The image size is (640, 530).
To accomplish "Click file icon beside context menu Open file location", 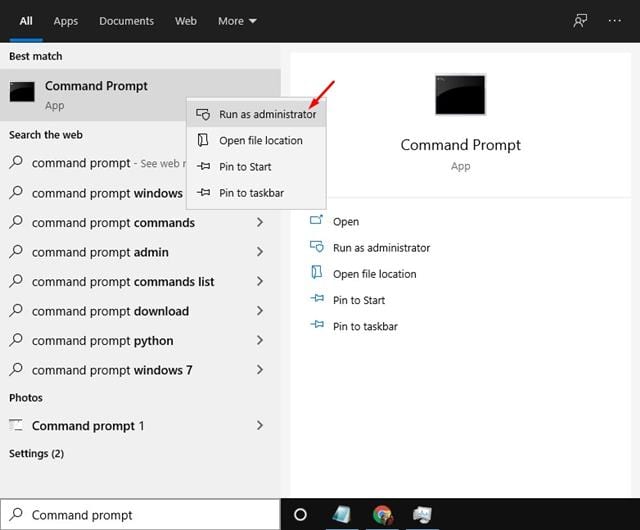I will pyautogui.click(x=203, y=140).
